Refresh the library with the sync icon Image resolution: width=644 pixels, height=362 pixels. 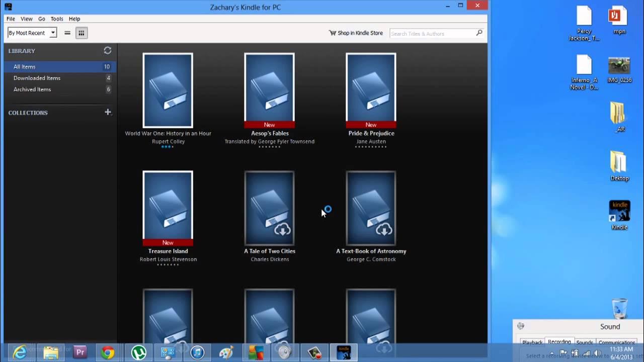point(107,50)
